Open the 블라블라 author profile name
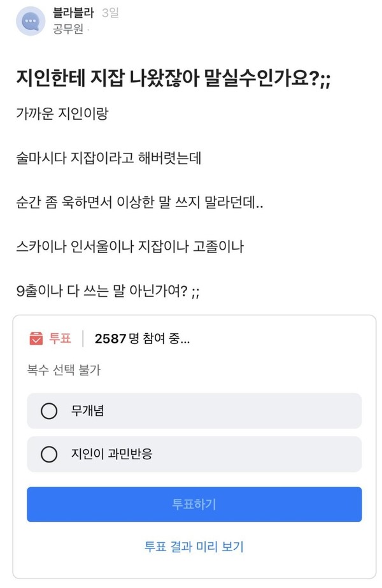The height and width of the screenshot is (588, 382). (x=73, y=13)
